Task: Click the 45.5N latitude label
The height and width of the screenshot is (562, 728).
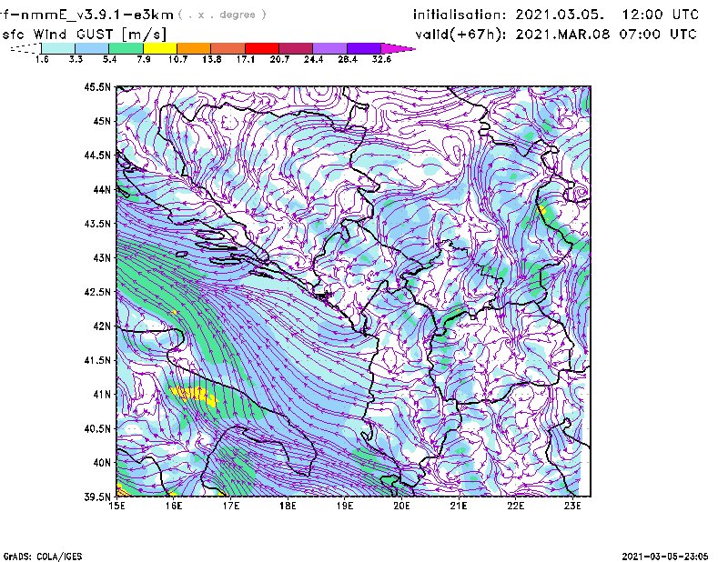Action: 97,86
